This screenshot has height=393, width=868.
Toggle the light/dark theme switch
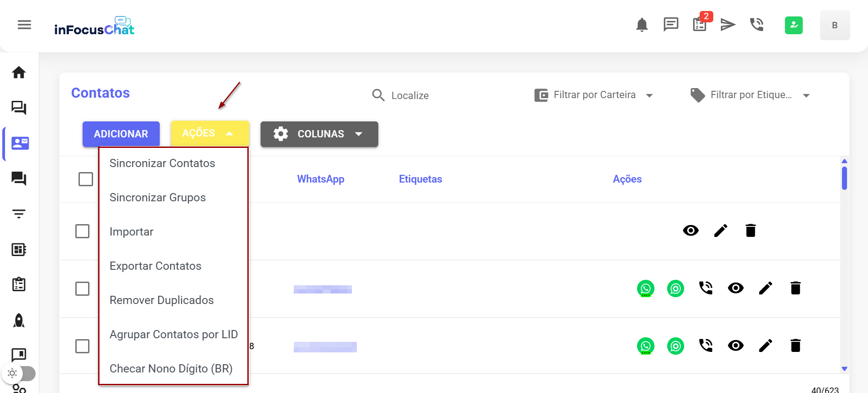(20, 373)
